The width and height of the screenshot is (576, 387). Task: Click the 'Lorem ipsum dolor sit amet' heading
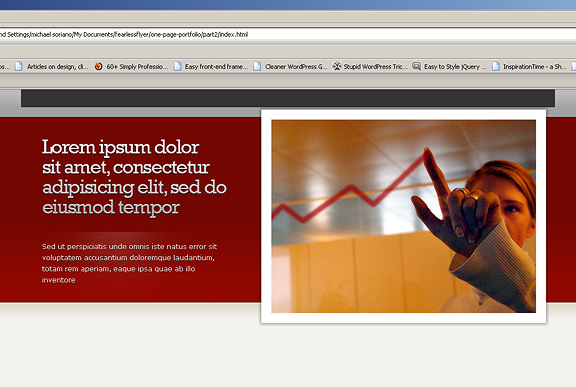coord(134,177)
